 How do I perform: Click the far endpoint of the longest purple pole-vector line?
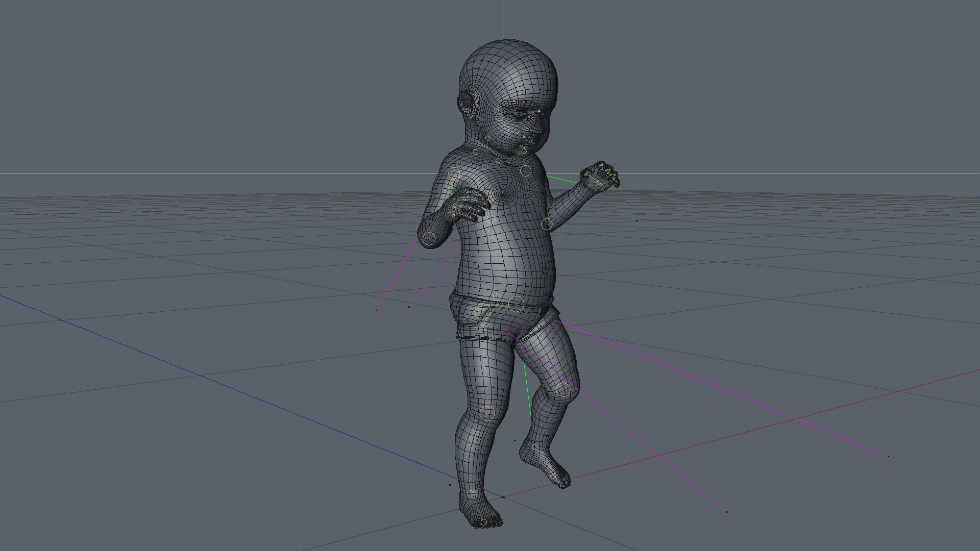click(x=888, y=456)
